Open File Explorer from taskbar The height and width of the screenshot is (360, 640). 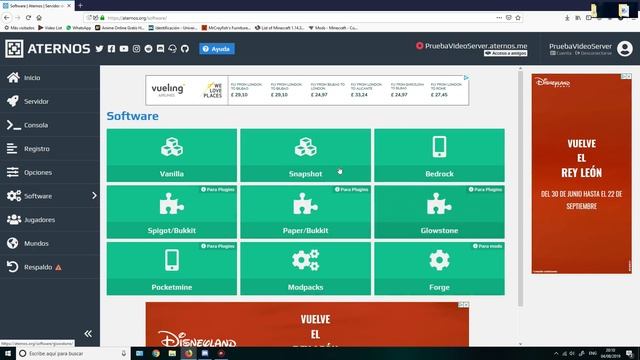click(x=172, y=353)
